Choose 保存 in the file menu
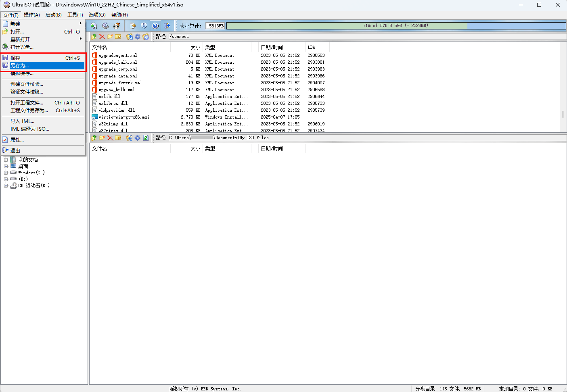Image resolution: width=567 pixels, height=392 pixels. (43, 58)
